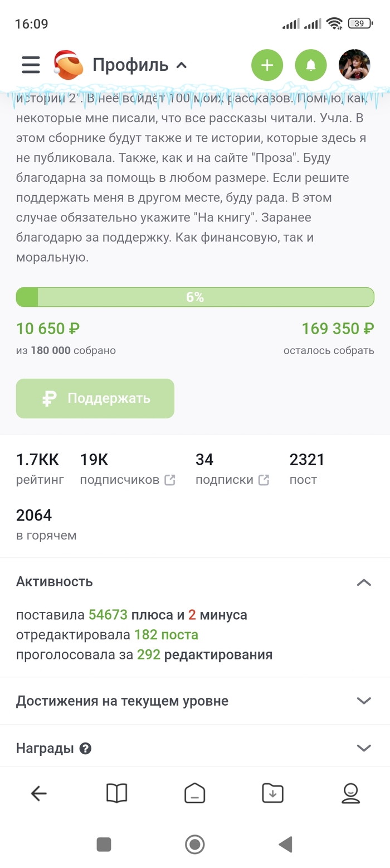Expand the Награды section

click(x=363, y=748)
